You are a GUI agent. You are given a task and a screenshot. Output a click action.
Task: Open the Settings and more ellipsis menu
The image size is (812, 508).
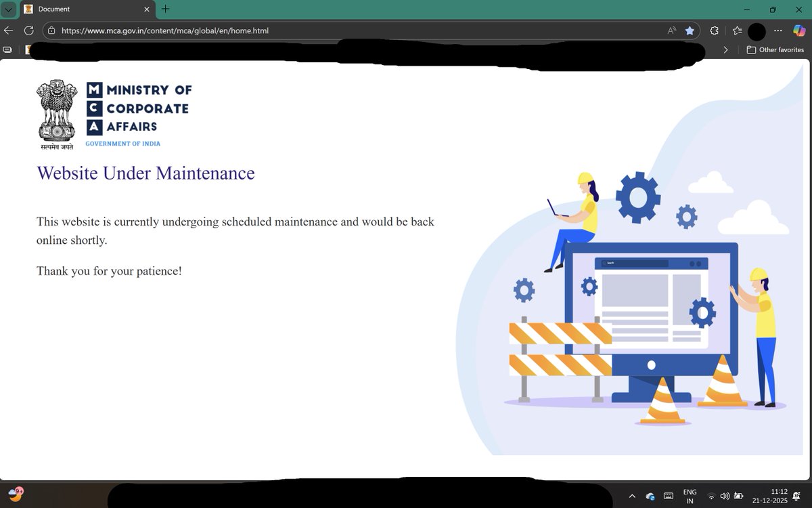778,30
